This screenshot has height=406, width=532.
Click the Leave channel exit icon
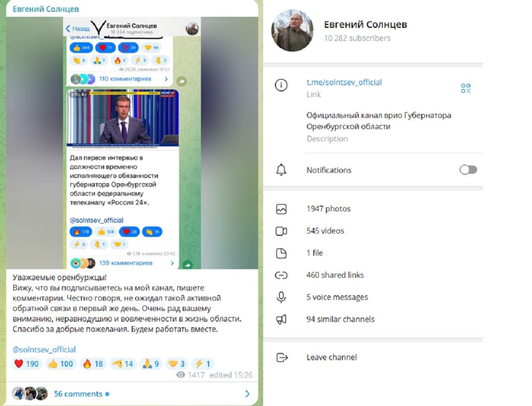click(x=282, y=358)
